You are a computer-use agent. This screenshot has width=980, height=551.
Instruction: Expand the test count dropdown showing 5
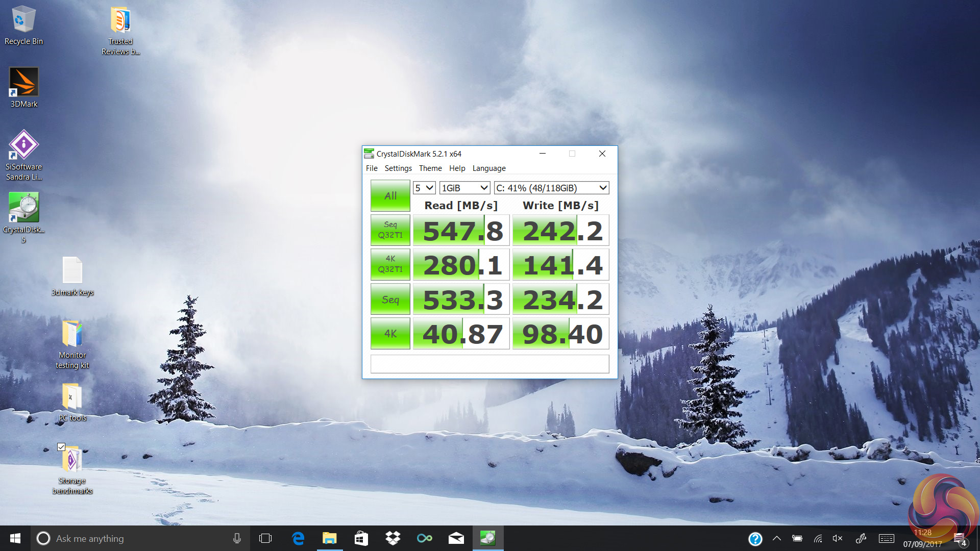(x=424, y=188)
